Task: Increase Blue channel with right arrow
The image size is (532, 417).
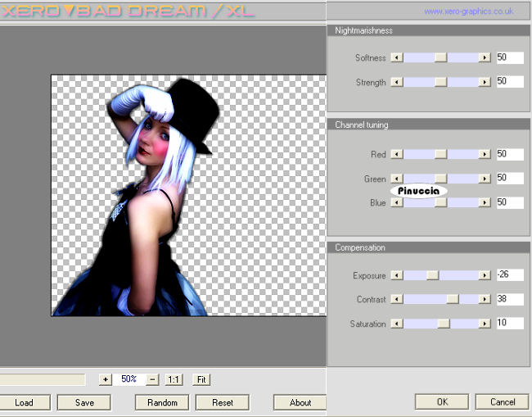Action: click(485, 202)
